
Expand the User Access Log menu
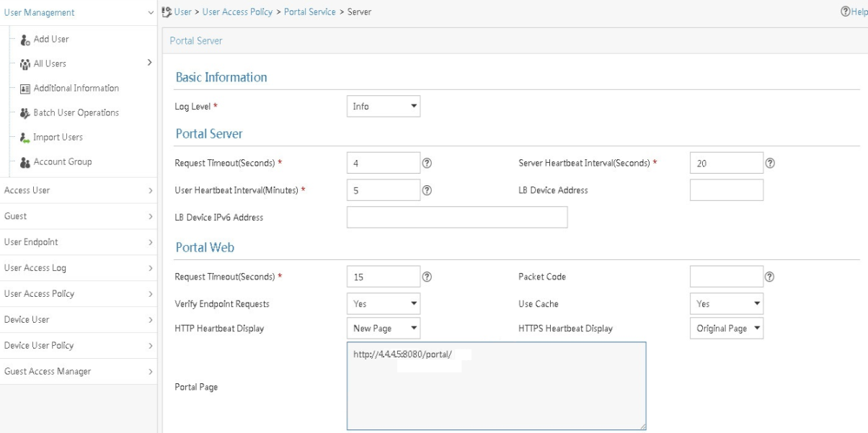pos(150,268)
